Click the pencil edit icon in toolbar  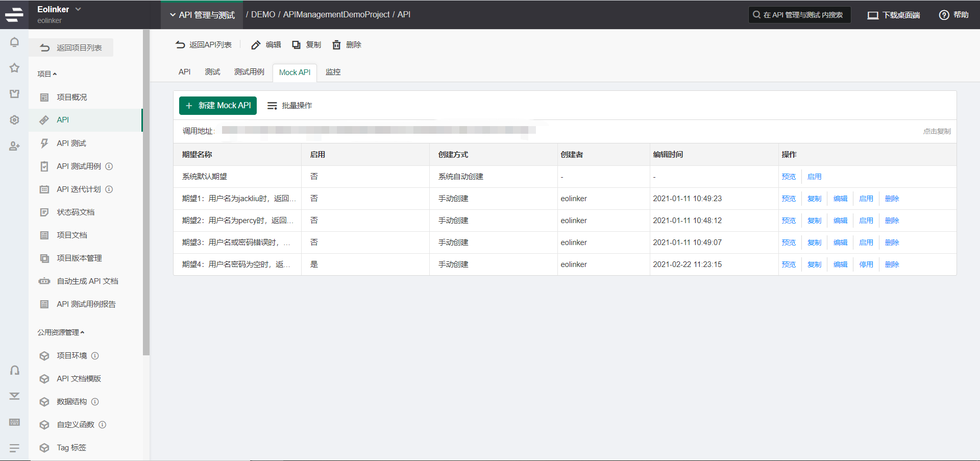coord(256,45)
